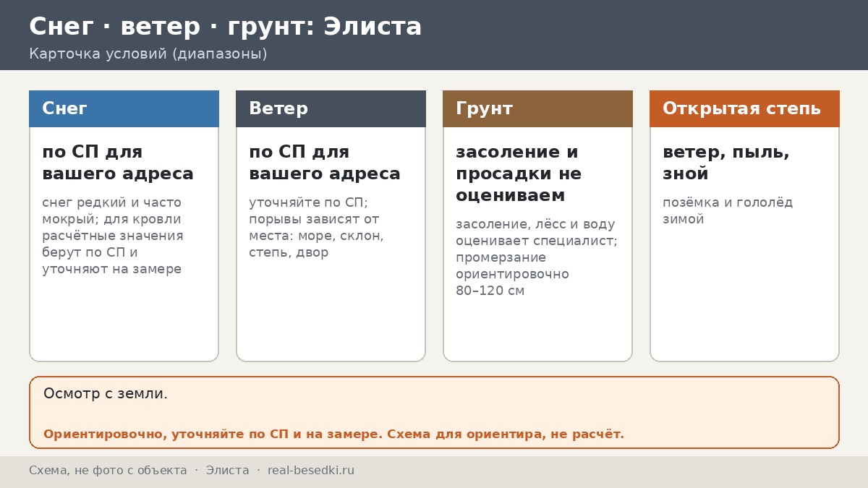Click the title 'Снег · ветер · грунт: Элиста'
The height and width of the screenshot is (488, 868).
225,27
